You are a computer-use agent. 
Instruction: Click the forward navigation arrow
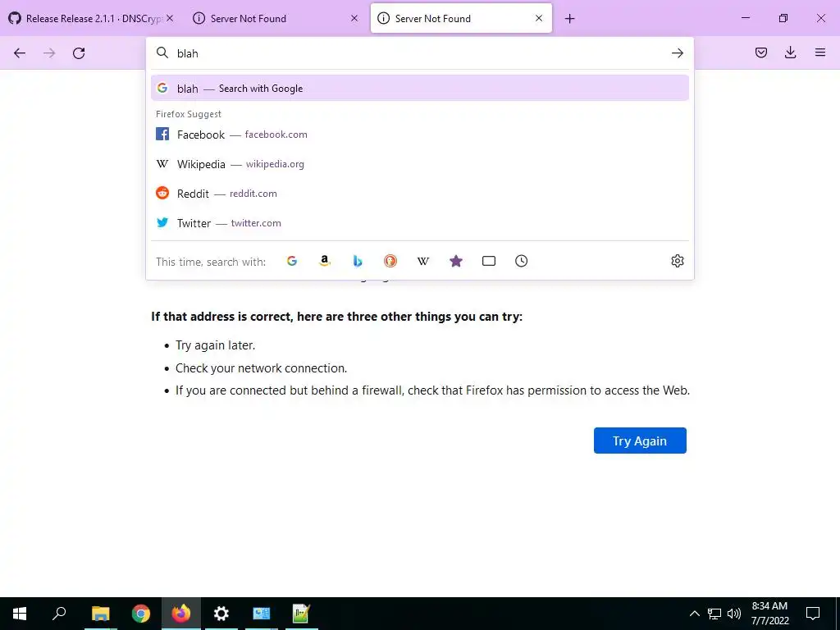pyautogui.click(x=49, y=53)
